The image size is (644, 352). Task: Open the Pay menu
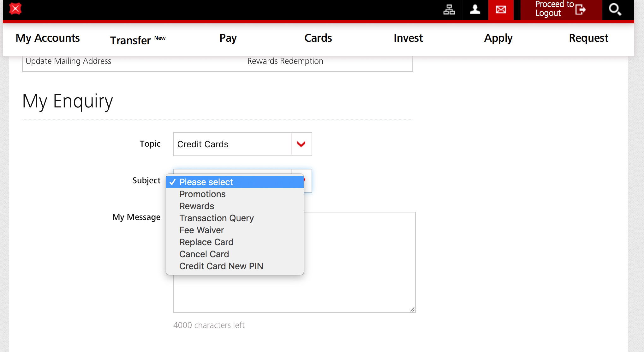tap(228, 38)
